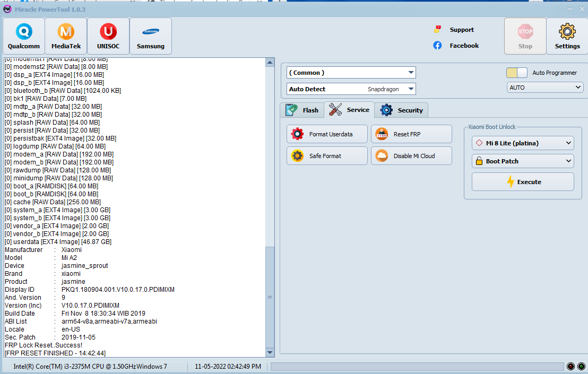Click the 'Build Date' Fri Nov 8 value
588x374 pixels.
pyautogui.click(x=103, y=314)
